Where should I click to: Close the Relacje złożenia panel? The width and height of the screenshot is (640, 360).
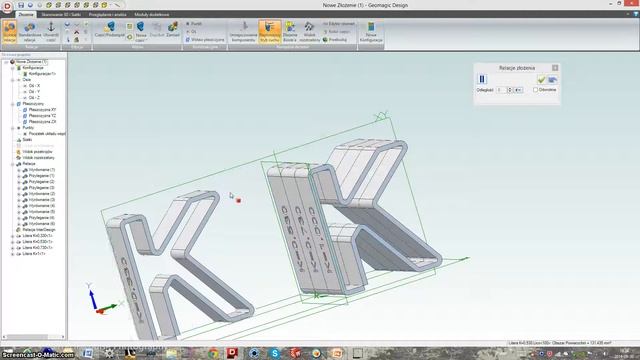tap(555, 68)
